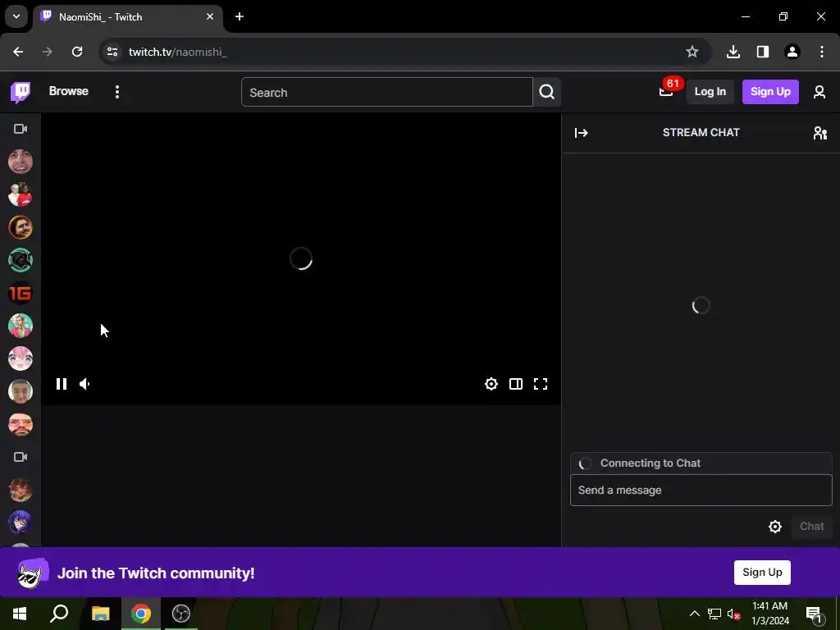Toggle theatre mode in player
Image resolution: width=840 pixels, height=630 pixels.
[516, 384]
